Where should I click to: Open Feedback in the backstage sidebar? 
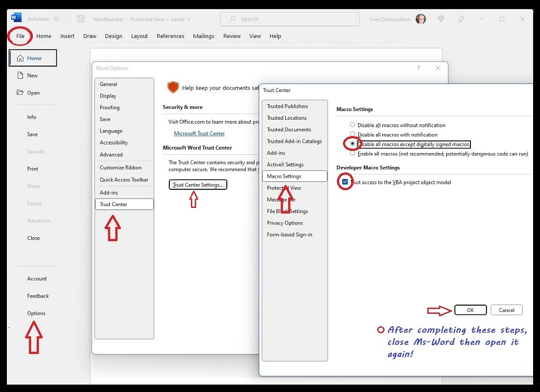pos(38,296)
